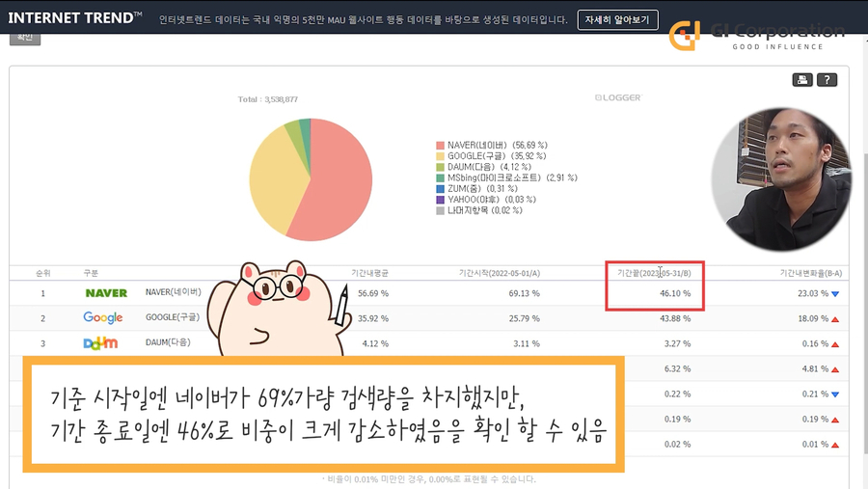
Task: Click the teal MSbing pie slice
Action: tap(306, 130)
